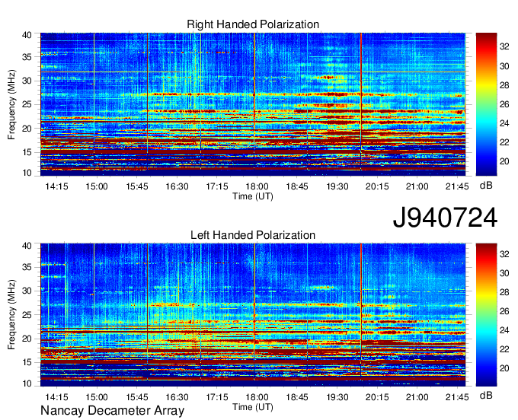Screen dimensions: 518x420
Task: Click the 18:00 time tick on Right Handed plot
Action: [257, 186]
